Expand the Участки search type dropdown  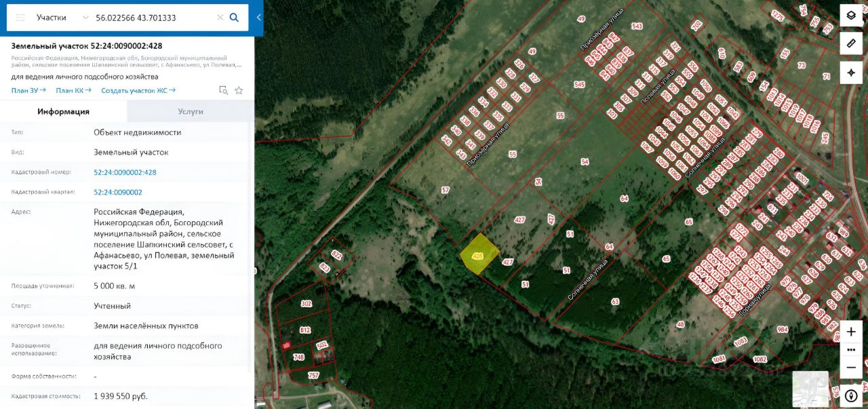pyautogui.click(x=61, y=18)
